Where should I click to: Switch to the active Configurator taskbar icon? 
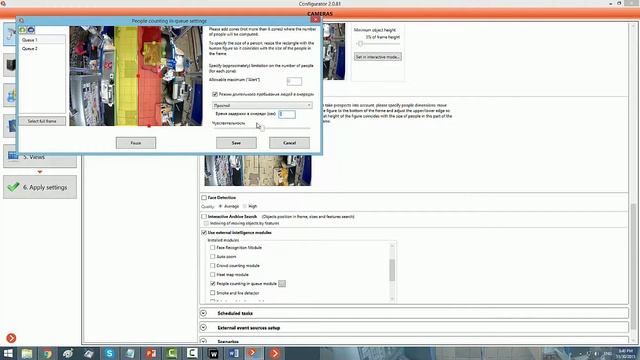(254, 353)
